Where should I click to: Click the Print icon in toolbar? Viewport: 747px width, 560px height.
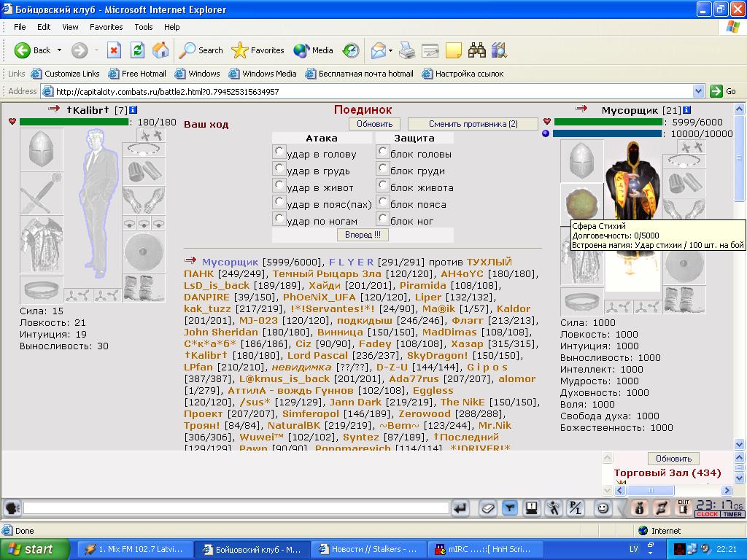tap(406, 50)
